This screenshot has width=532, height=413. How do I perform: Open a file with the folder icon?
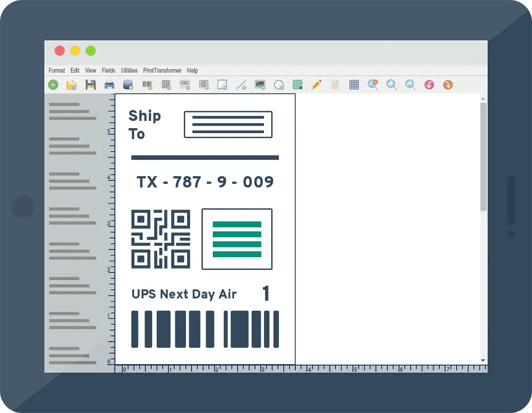tap(72, 85)
